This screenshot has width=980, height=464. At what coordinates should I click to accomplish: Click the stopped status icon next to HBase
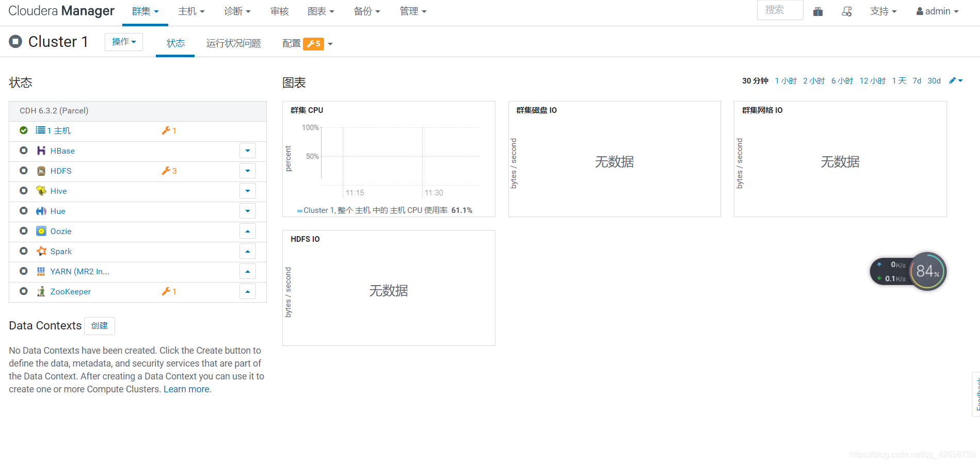click(24, 151)
